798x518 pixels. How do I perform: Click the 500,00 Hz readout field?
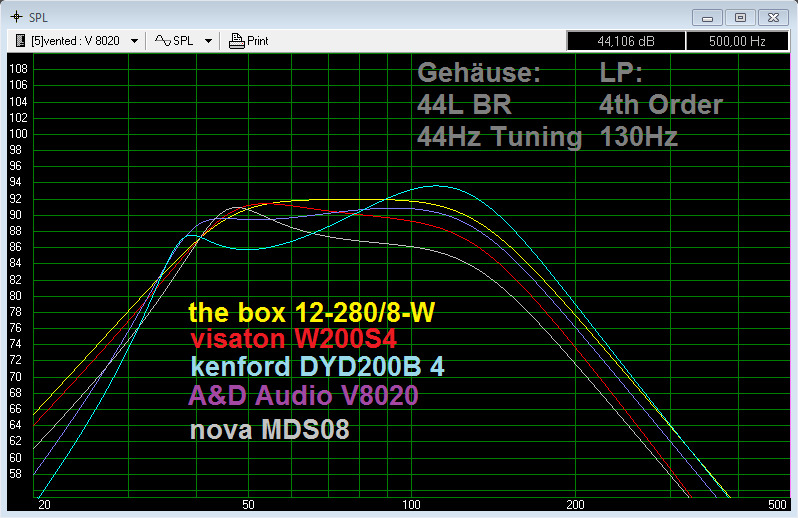737,41
